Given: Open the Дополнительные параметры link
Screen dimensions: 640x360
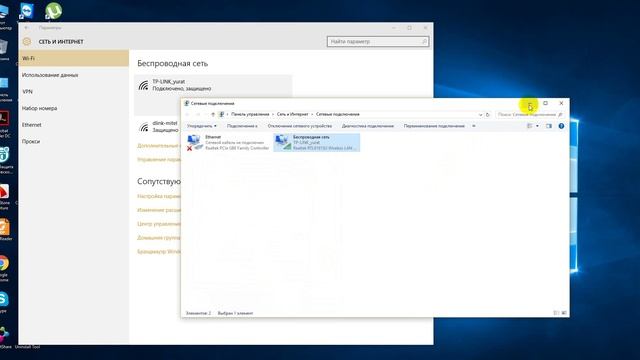Looking at the screenshot, I should pos(158,146).
